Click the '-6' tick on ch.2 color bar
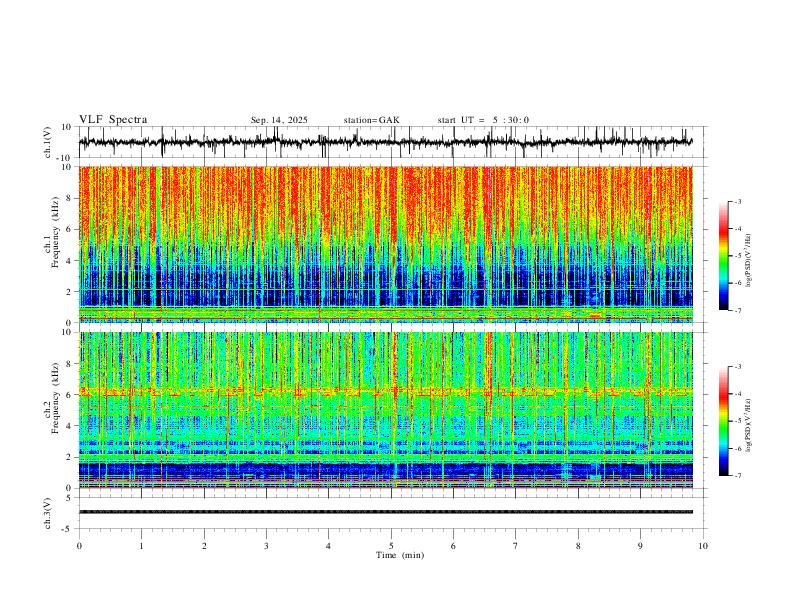The image size is (792, 612). [738, 448]
